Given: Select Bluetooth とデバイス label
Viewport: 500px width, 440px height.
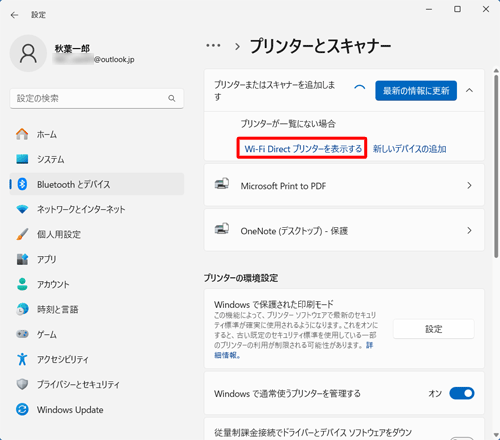Looking at the screenshot, I should [x=74, y=184].
